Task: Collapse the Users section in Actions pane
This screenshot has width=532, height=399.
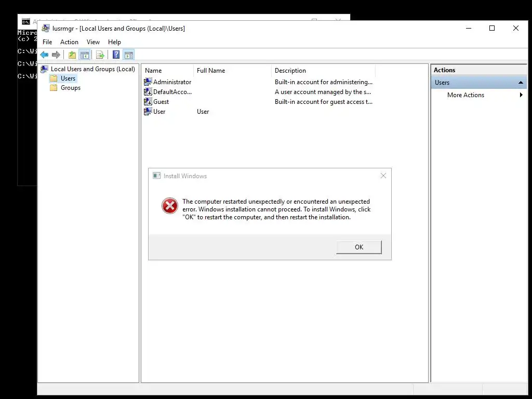Action: (521, 83)
